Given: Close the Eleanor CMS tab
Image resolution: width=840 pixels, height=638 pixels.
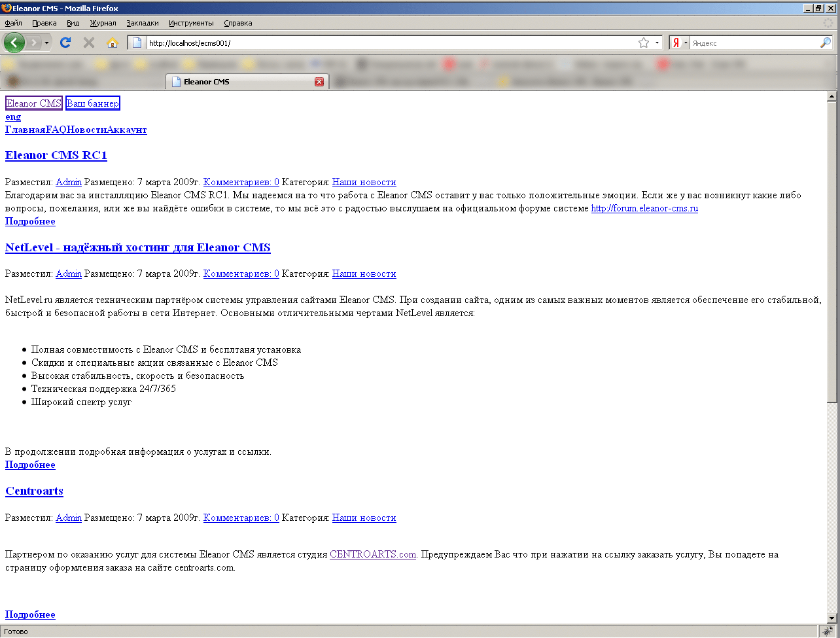Looking at the screenshot, I should 319,82.
